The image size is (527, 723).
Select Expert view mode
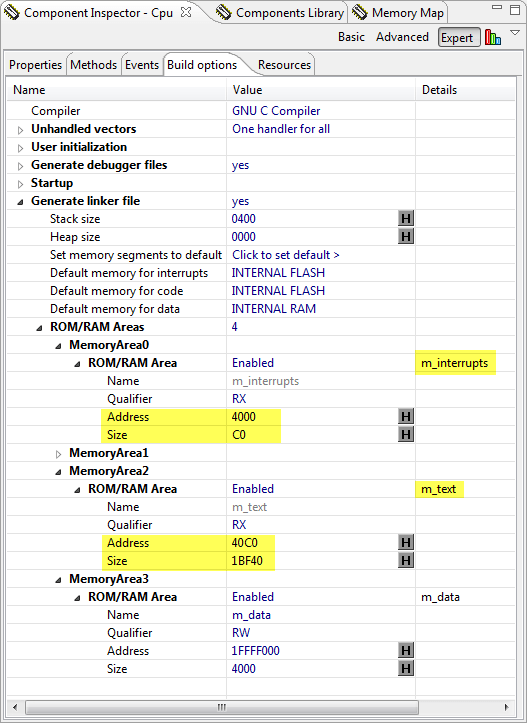(x=457, y=38)
